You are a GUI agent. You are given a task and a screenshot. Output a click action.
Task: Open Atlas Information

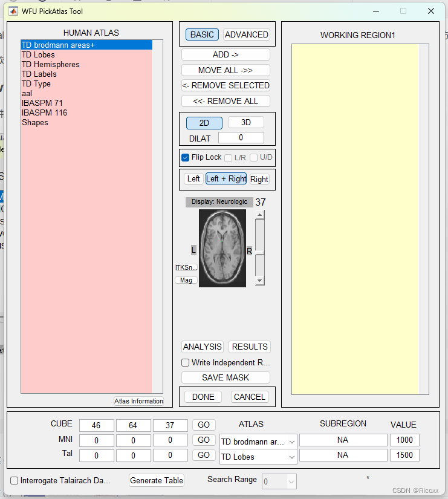coord(138,401)
